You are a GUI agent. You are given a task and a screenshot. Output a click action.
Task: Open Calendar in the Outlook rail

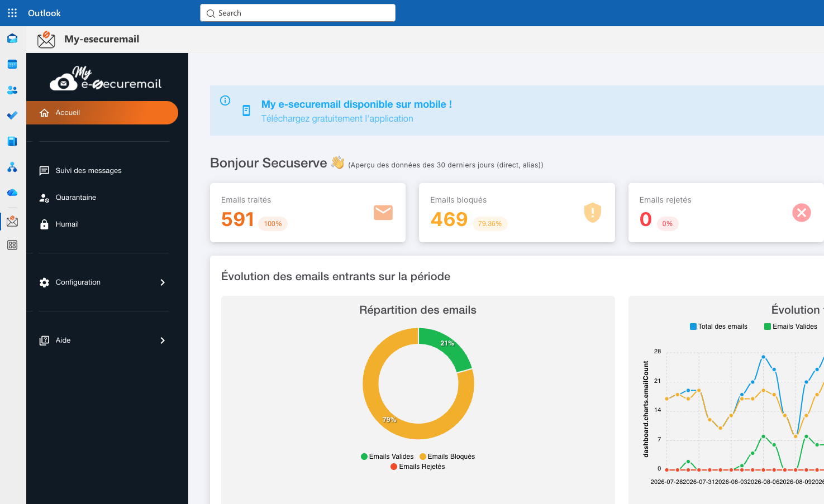tap(12, 64)
